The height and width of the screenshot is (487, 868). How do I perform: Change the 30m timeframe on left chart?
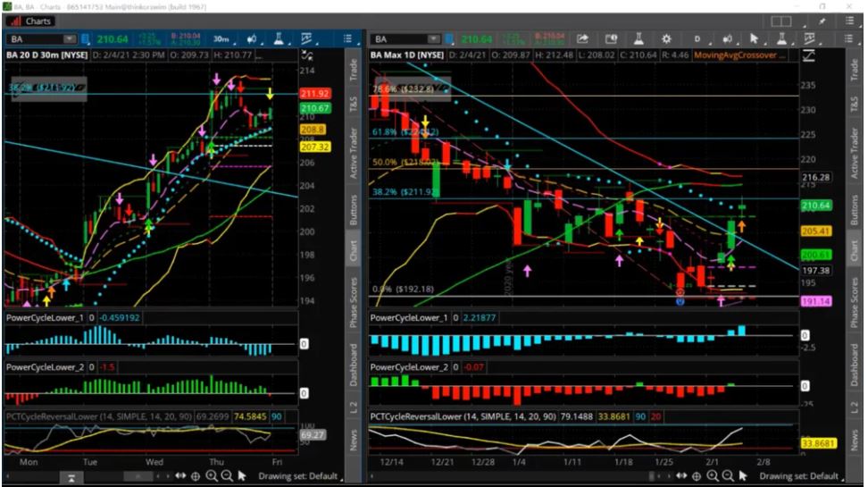coord(221,38)
